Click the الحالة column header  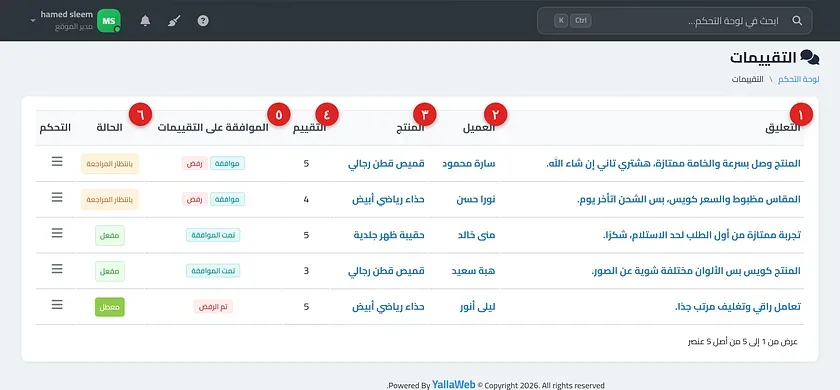point(109,128)
